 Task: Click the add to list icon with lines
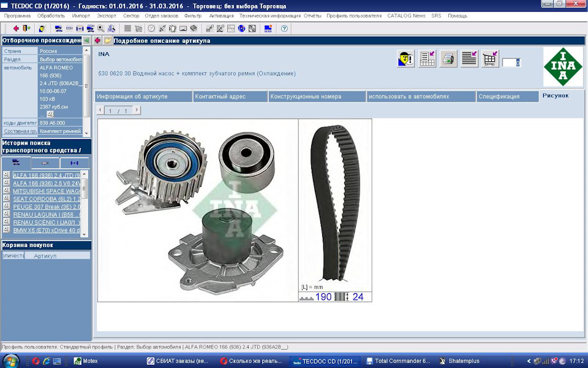click(469, 59)
